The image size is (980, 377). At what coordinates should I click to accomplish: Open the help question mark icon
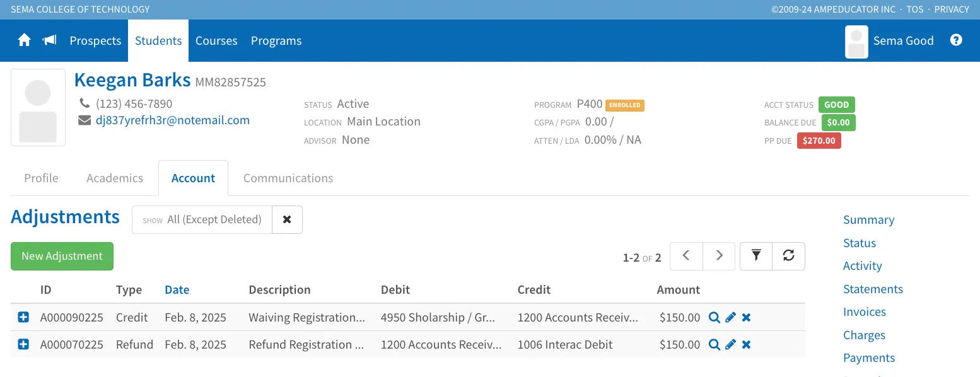(x=956, y=40)
